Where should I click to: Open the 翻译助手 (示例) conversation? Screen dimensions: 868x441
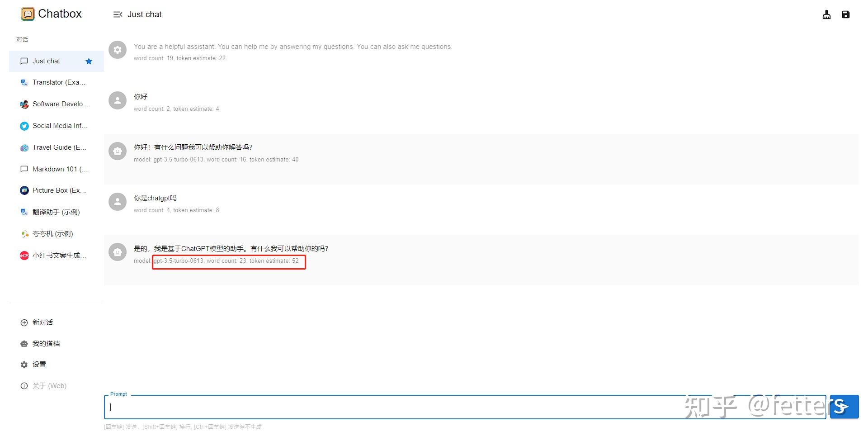[x=57, y=212]
